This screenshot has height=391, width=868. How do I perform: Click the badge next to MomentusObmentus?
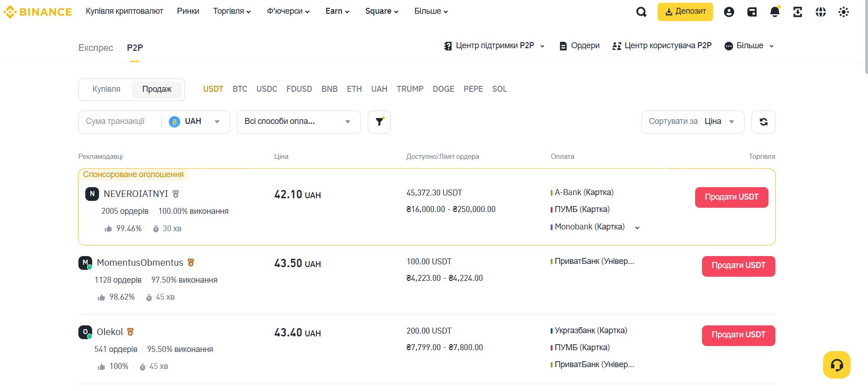pyautogui.click(x=191, y=263)
